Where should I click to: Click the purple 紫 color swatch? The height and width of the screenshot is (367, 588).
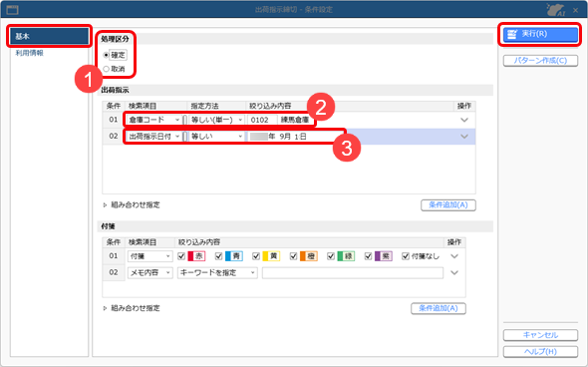coord(383,256)
